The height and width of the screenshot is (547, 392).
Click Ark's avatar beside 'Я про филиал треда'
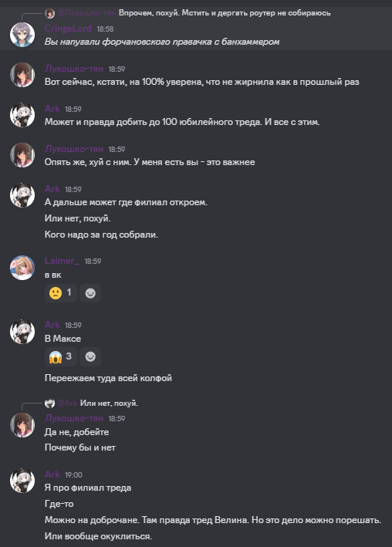pos(22,481)
